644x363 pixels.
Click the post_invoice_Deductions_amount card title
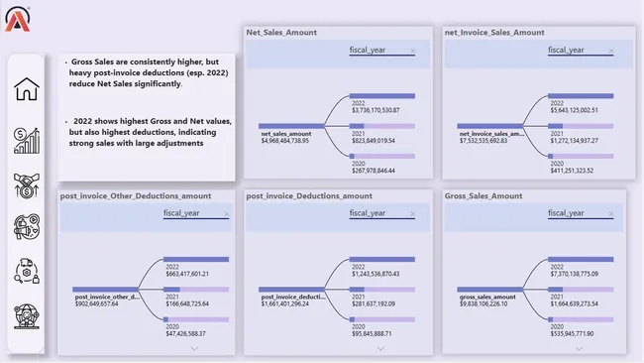[x=309, y=196]
